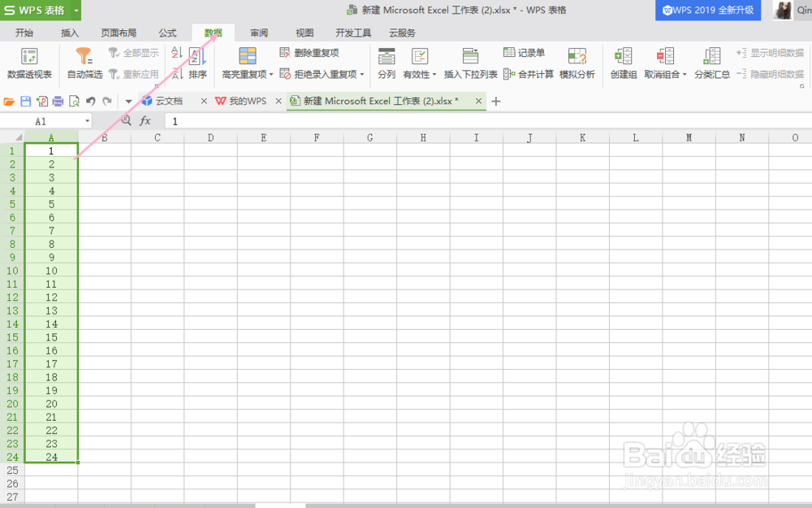
Task: Open the 公式 ribbon tab
Action: (167, 33)
